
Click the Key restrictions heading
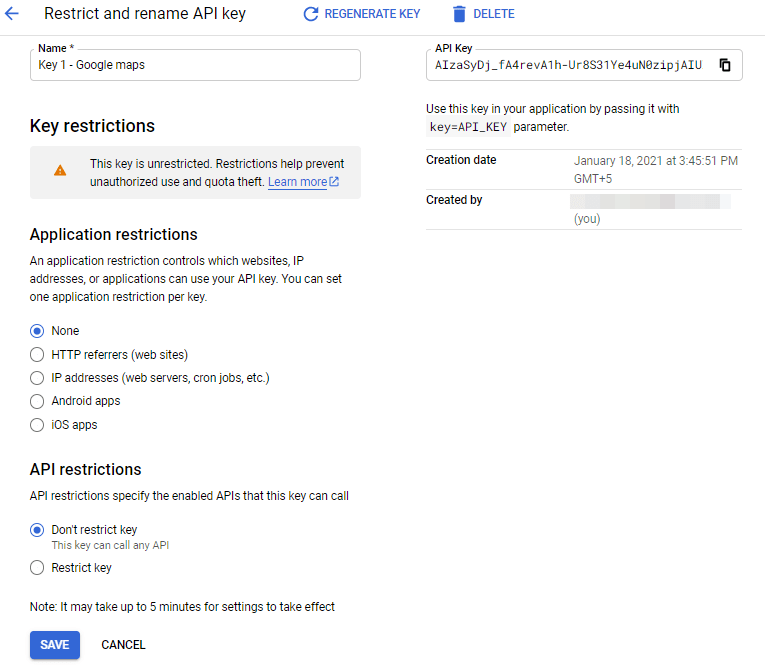[x=92, y=126]
